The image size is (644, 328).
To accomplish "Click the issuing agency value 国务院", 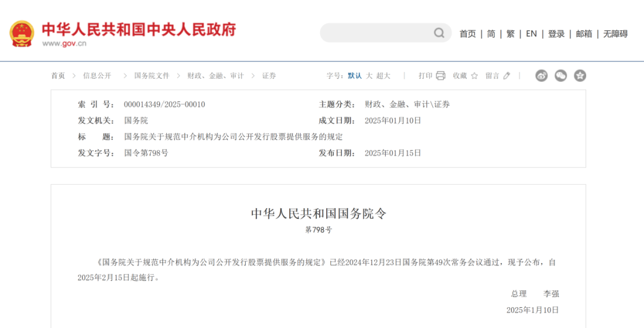I will click(x=136, y=120).
